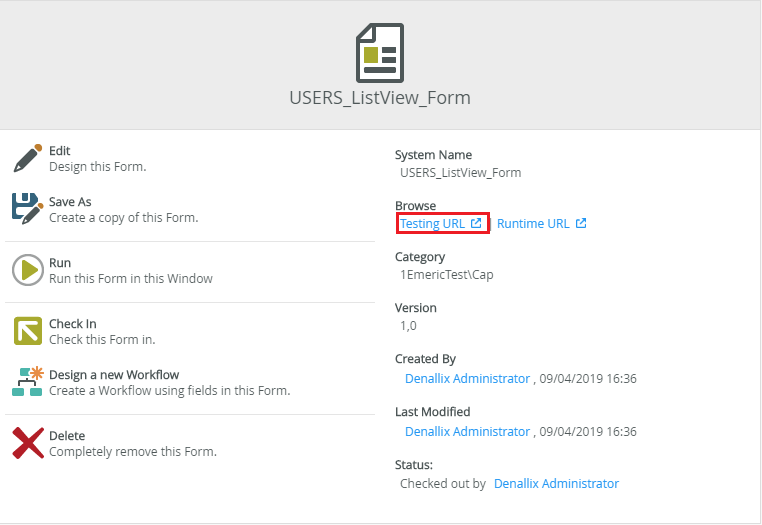The height and width of the screenshot is (525, 762).
Task: Click the red Delete X icon
Action: click(27, 443)
